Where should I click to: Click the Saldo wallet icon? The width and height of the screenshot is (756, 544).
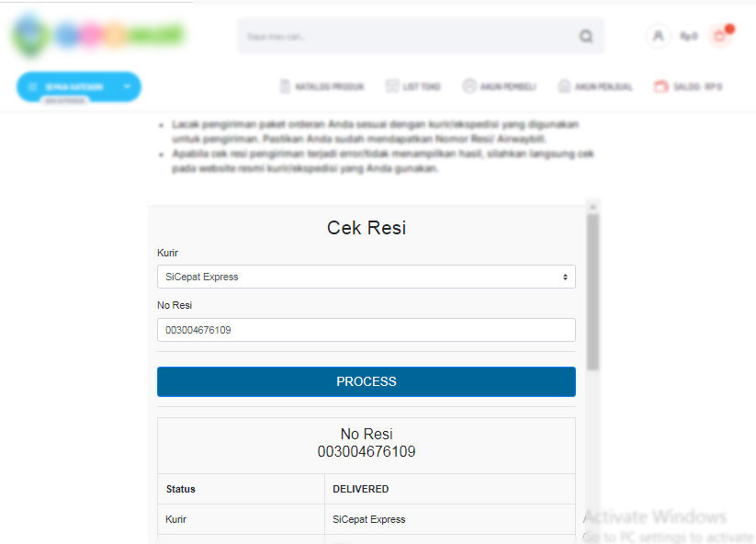tap(660, 86)
